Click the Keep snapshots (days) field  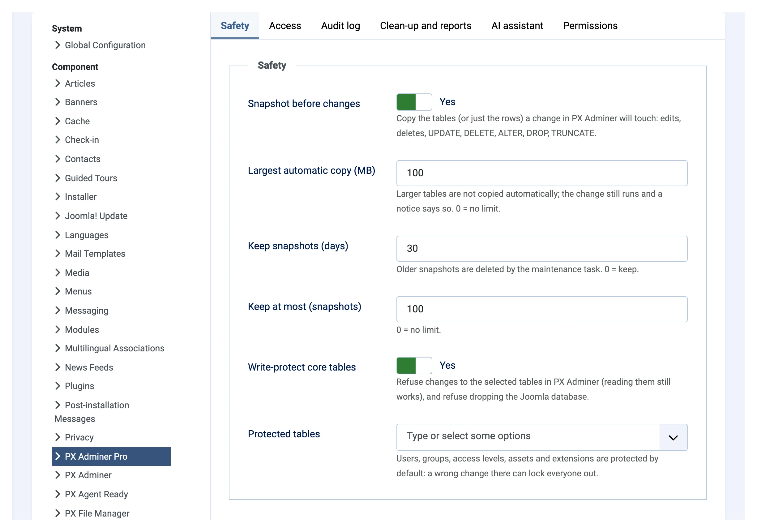(542, 249)
